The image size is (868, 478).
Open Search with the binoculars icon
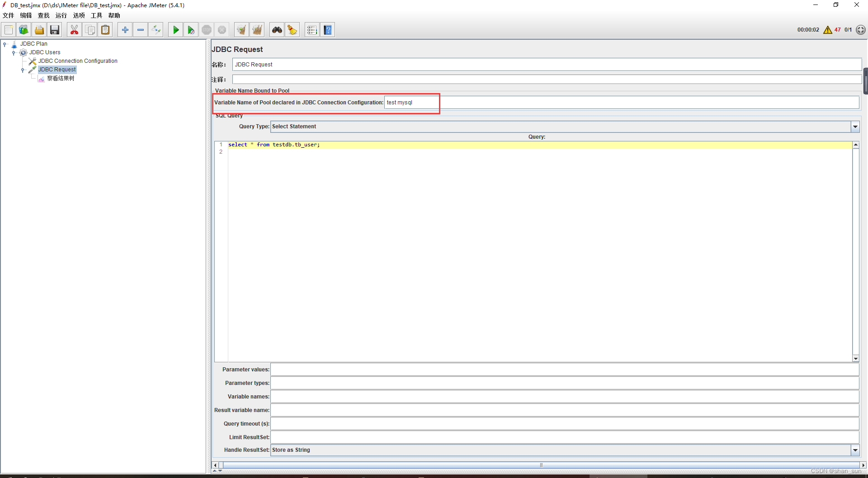tap(277, 30)
